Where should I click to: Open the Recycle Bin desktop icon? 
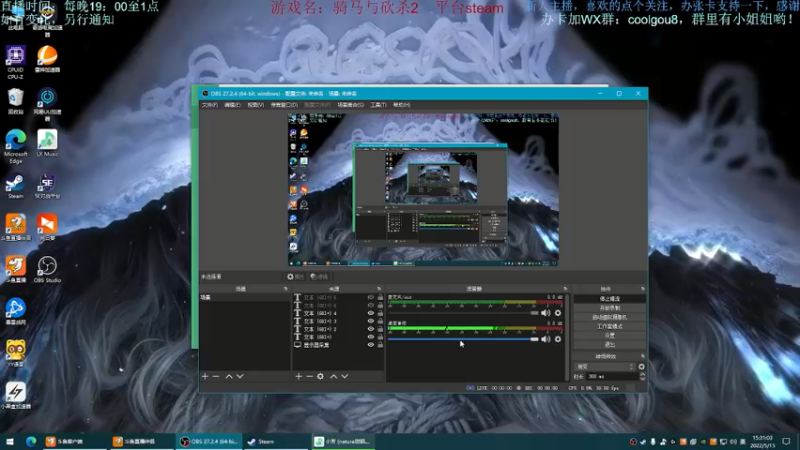coord(15,101)
